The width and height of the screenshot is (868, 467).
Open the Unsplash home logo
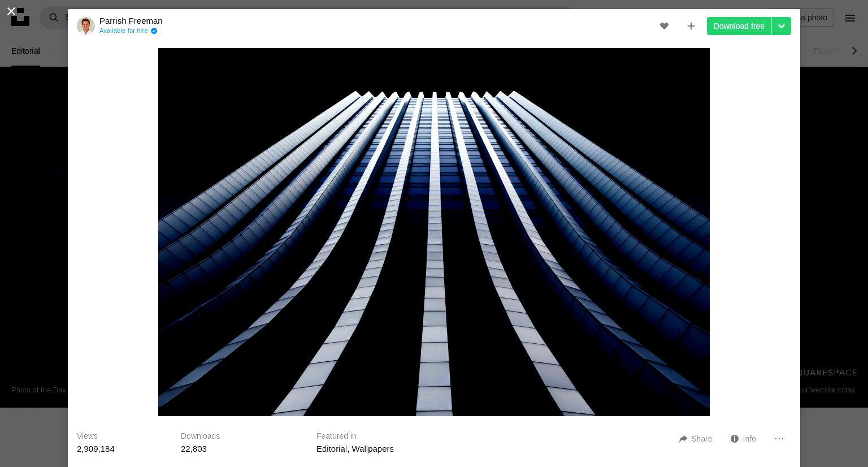point(20,17)
